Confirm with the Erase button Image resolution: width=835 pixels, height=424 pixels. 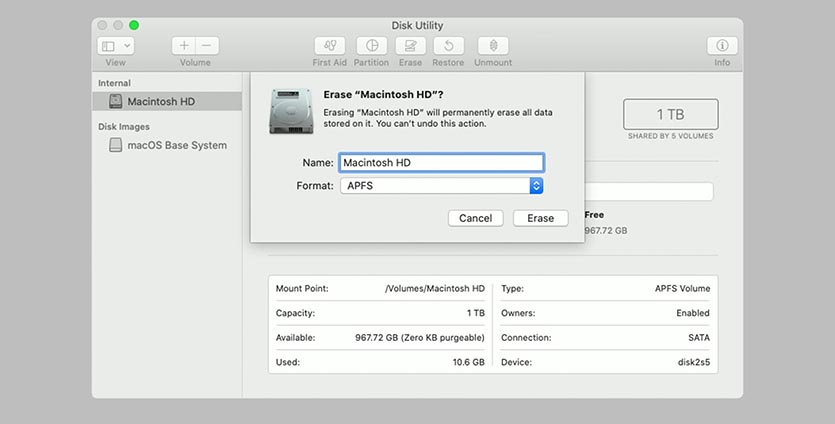point(540,218)
